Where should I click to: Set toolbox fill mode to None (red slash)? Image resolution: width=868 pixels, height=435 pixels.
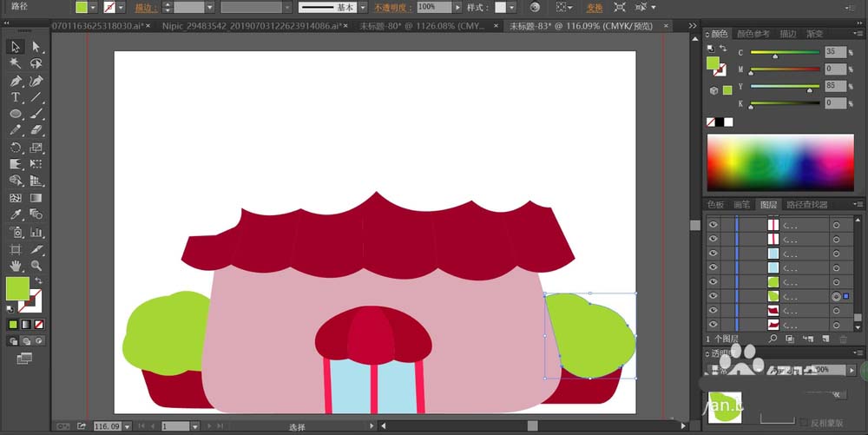39,325
